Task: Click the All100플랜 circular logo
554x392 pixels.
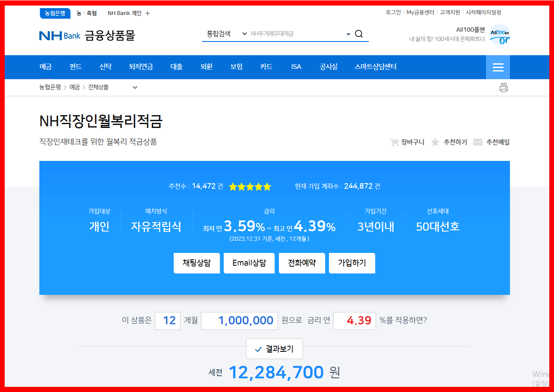Action: 499,34
